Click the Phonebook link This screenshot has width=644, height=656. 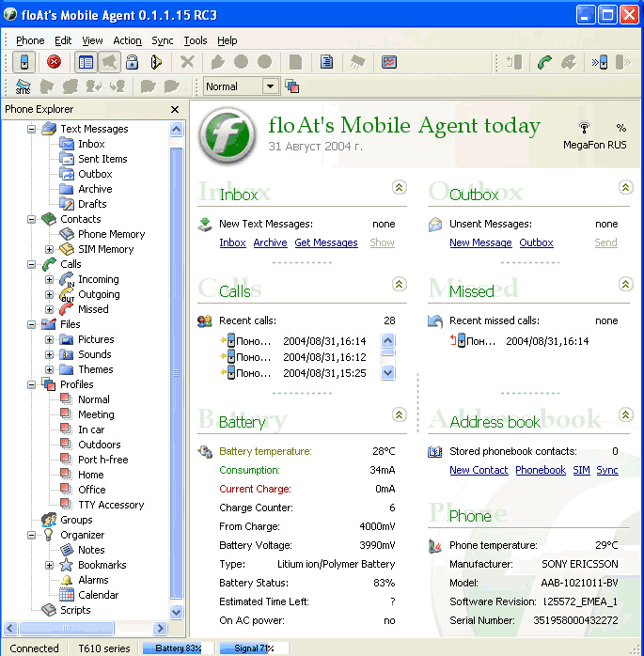click(541, 470)
